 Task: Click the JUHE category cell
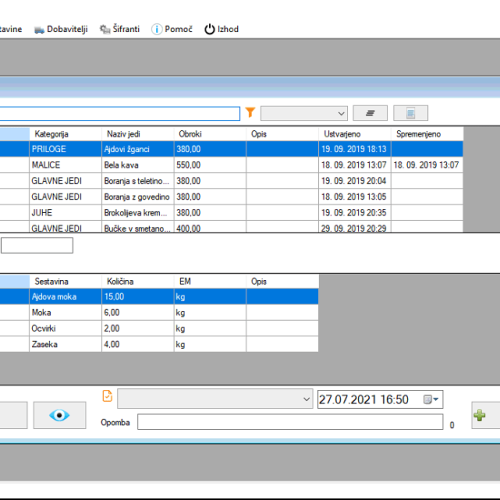pyautogui.click(x=65, y=213)
